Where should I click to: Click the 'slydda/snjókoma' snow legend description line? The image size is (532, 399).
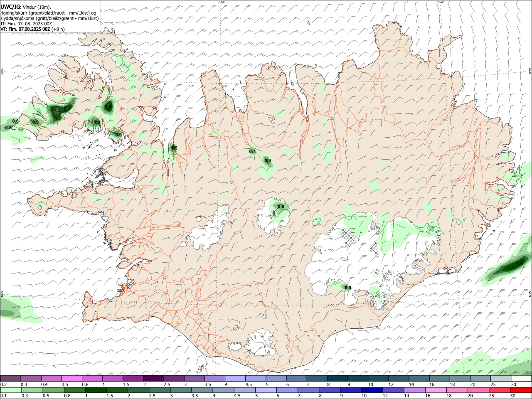(49, 18)
